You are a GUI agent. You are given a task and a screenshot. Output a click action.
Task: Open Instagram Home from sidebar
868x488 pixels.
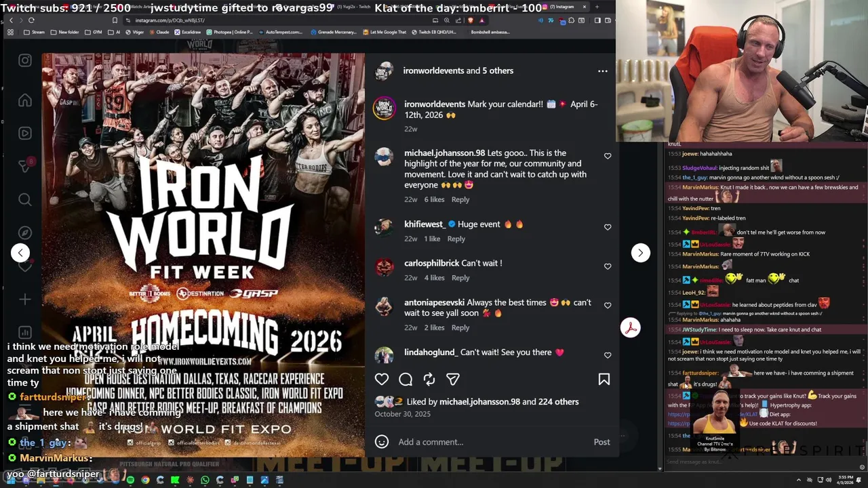pyautogui.click(x=25, y=101)
